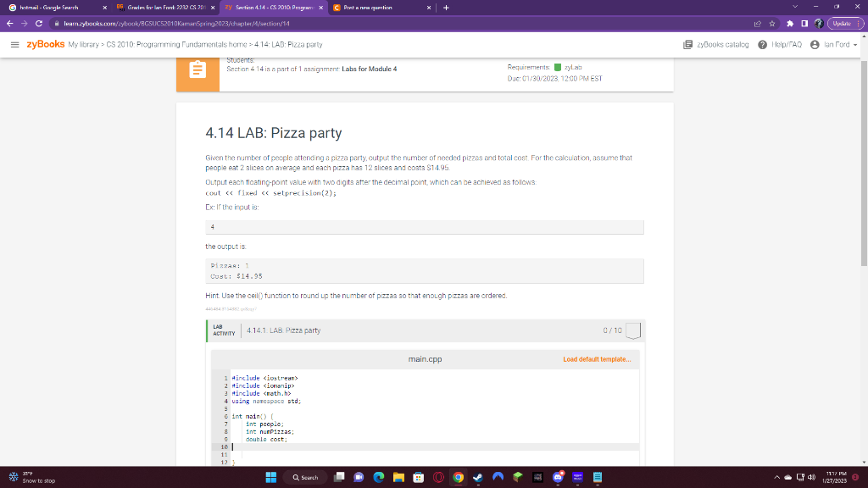The width and height of the screenshot is (868, 488).
Task: Go back to the previous page
Action: [10, 23]
